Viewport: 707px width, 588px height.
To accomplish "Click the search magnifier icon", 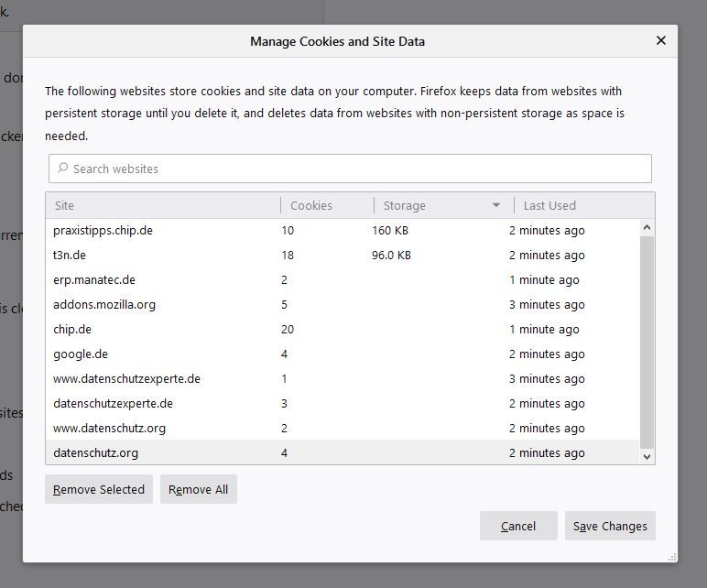I will pos(62,169).
